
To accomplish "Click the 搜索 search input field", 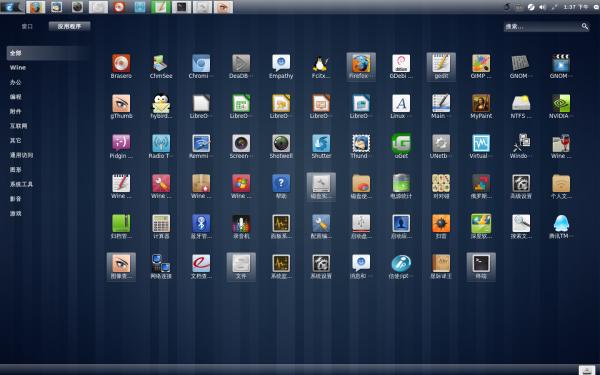I will click(x=546, y=26).
